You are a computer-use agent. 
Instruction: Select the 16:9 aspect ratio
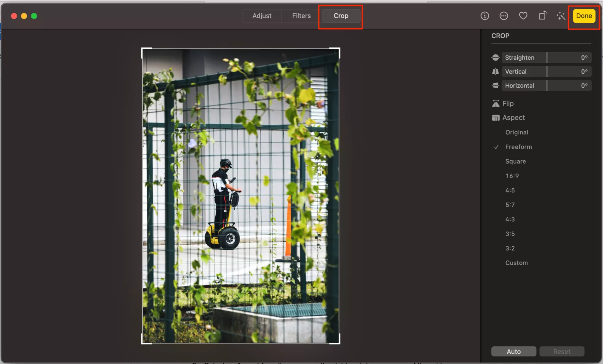click(512, 176)
